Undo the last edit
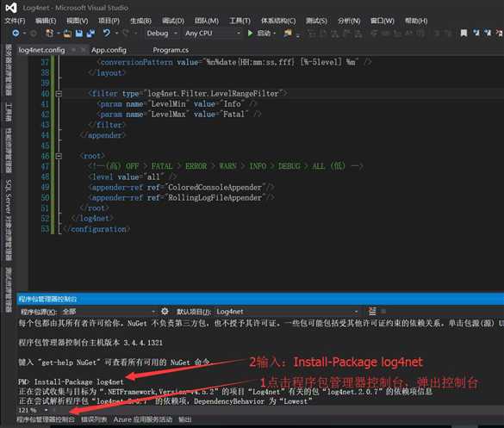 pos(106,33)
